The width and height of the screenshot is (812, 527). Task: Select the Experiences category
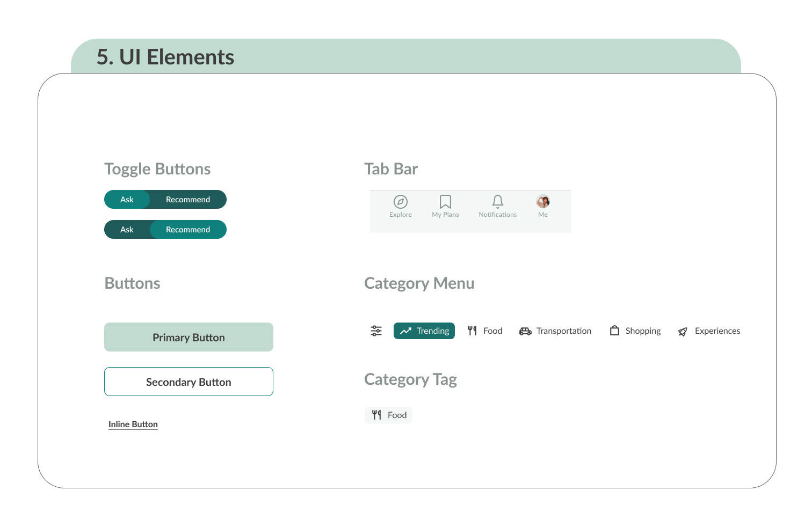pyautogui.click(x=709, y=331)
